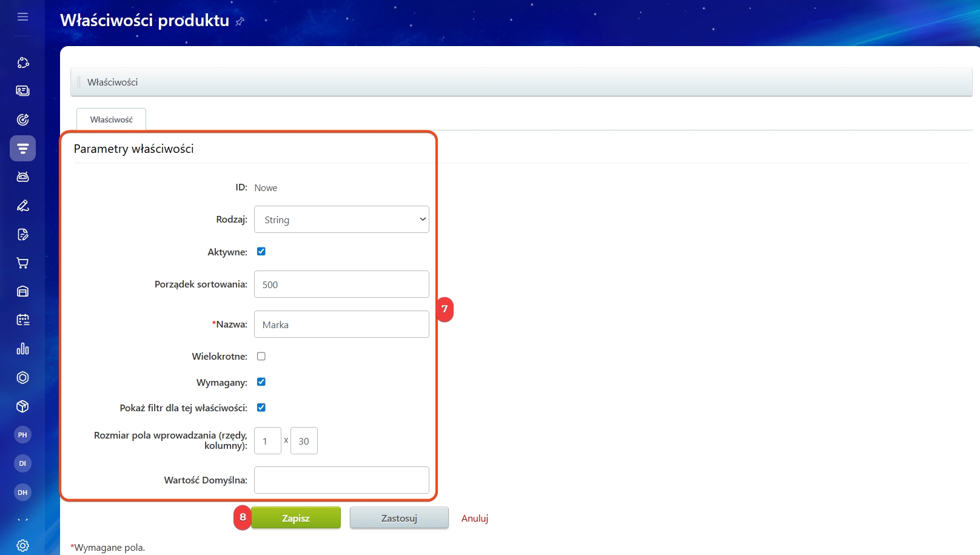Click the Wymagane pola footnote text
Viewport: 980px width, 555px height.
(108, 548)
